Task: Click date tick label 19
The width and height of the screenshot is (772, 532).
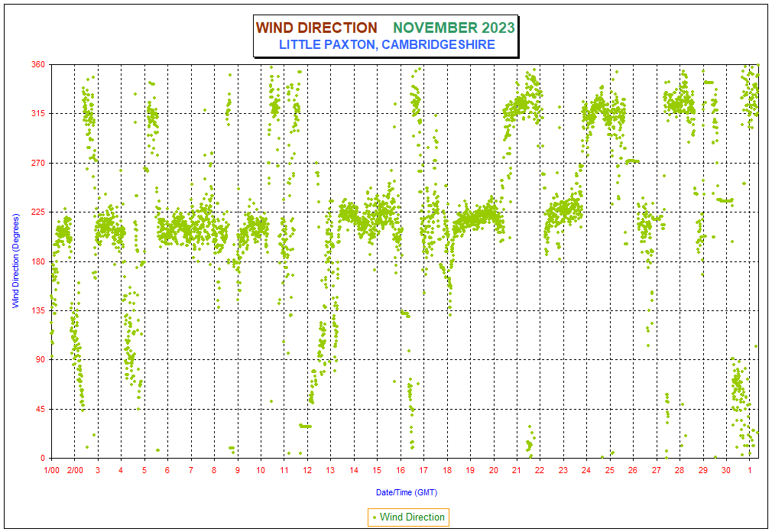Action: [x=470, y=470]
